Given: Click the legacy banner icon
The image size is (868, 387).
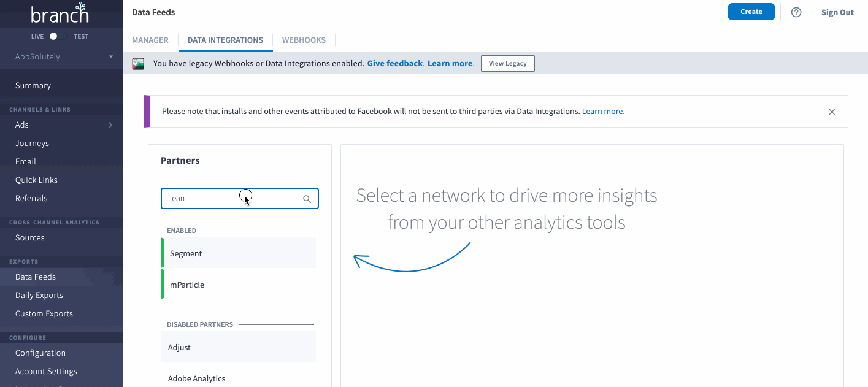Looking at the screenshot, I should [x=138, y=63].
